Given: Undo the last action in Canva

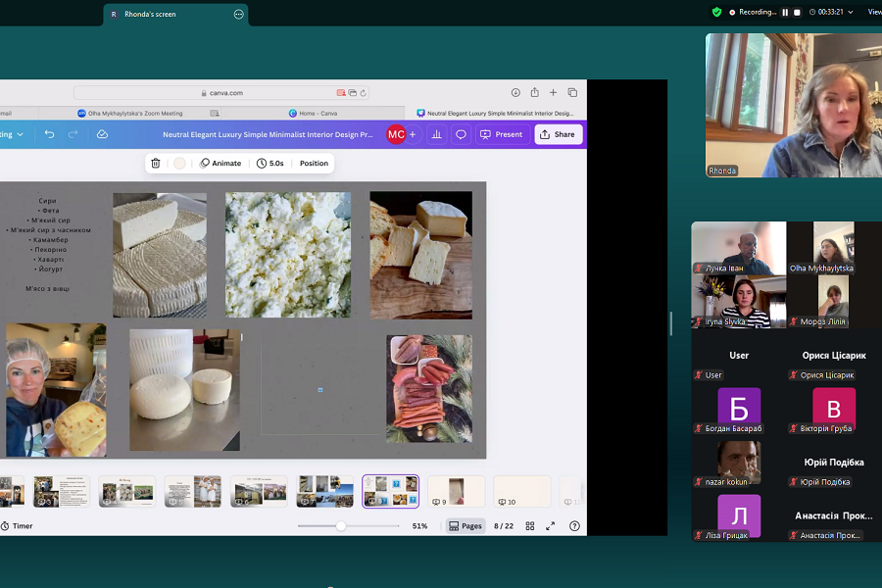Looking at the screenshot, I should point(49,134).
